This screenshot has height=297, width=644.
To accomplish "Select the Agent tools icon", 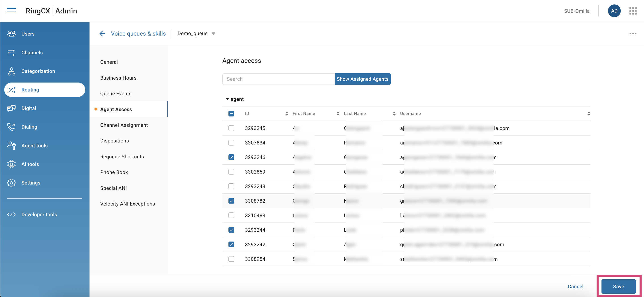I will coord(11,145).
